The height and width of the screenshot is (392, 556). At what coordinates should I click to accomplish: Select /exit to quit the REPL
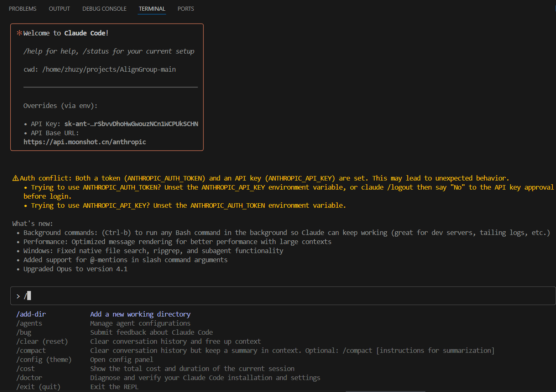(38, 387)
